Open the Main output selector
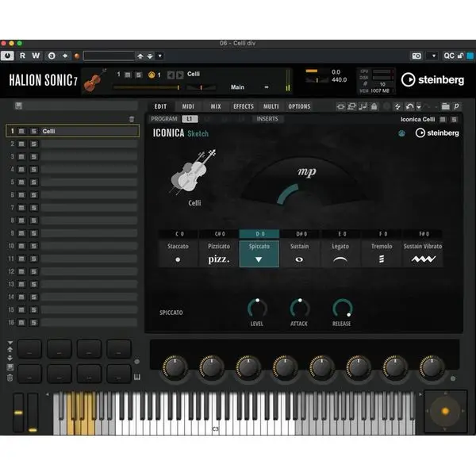The width and height of the screenshot is (476, 476). (x=248, y=87)
